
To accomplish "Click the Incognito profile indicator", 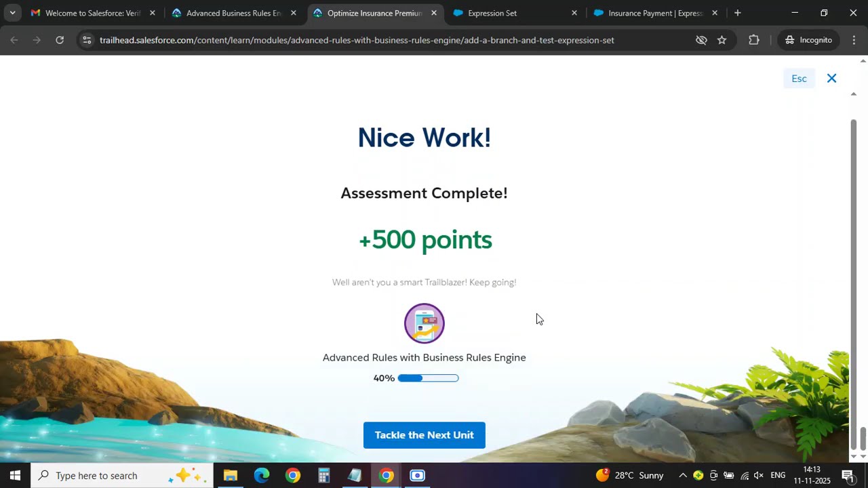I will pyautogui.click(x=808, y=40).
